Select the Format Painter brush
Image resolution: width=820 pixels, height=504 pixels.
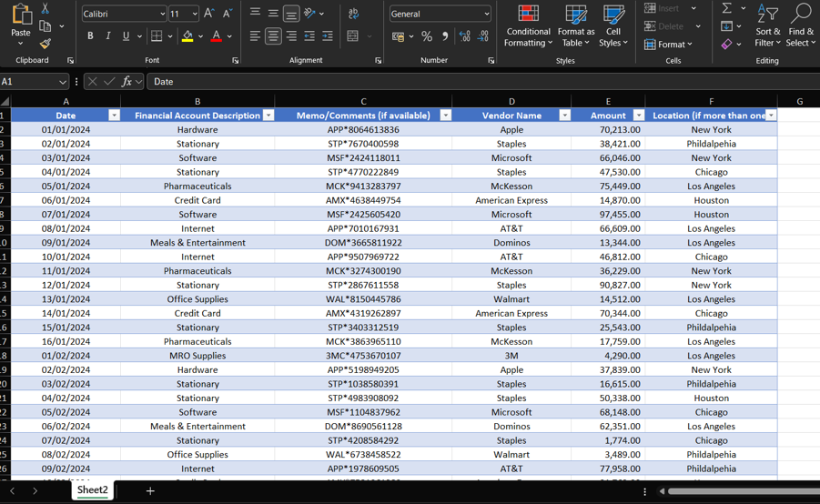point(46,44)
